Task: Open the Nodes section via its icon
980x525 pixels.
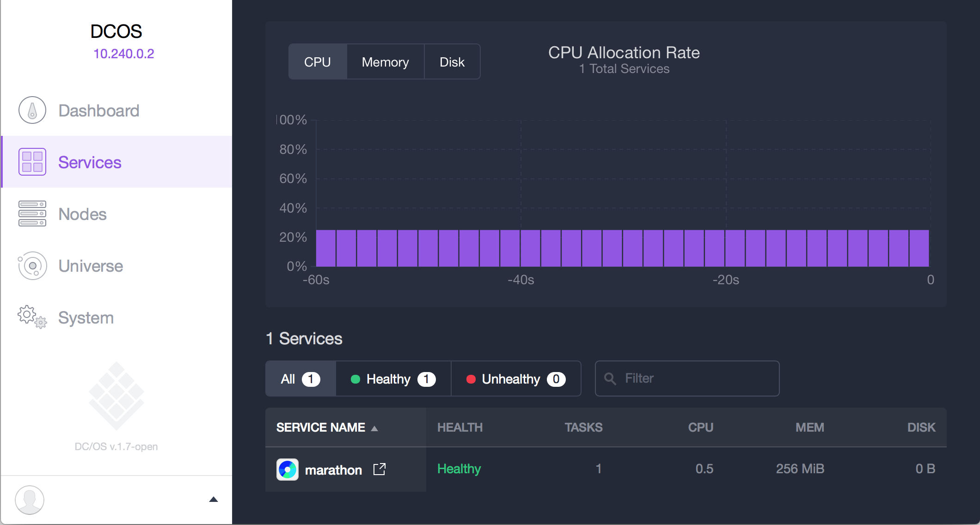Action: 32,214
